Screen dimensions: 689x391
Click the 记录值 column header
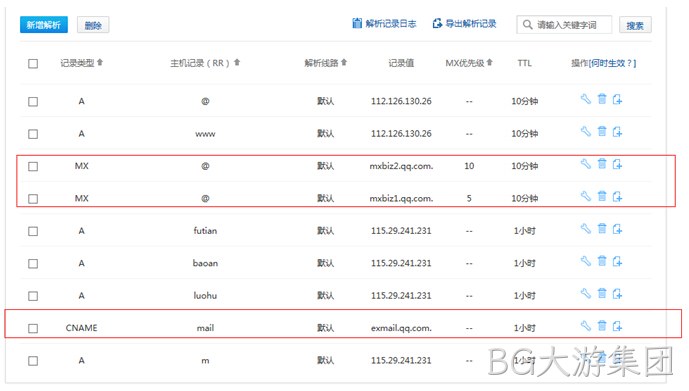[401, 63]
